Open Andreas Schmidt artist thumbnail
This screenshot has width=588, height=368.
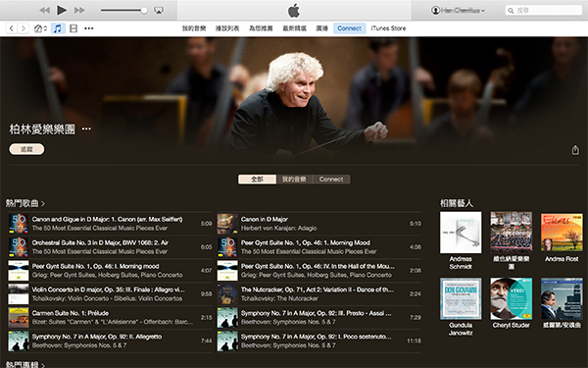click(x=461, y=232)
